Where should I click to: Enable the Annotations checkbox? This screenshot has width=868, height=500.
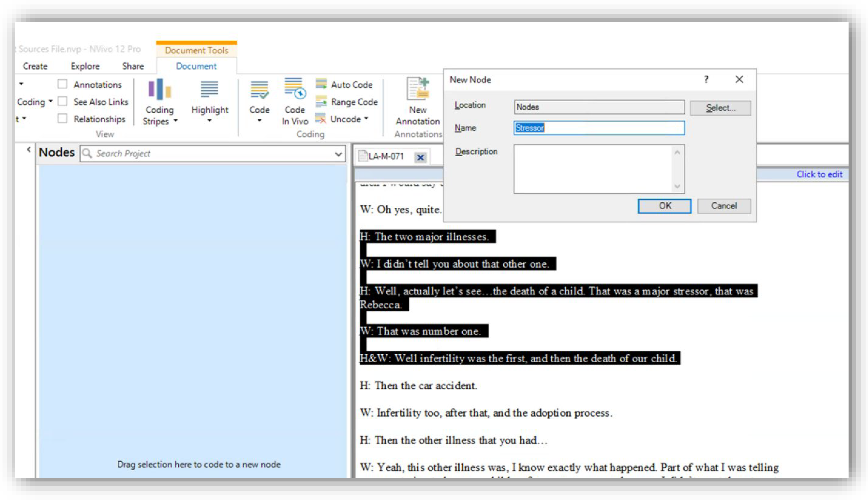(x=63, y=84)
